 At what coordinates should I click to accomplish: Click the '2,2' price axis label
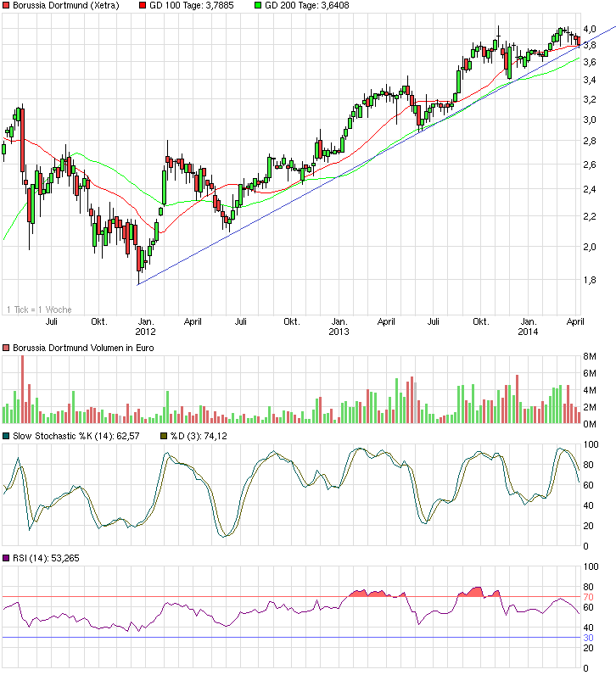590,216
